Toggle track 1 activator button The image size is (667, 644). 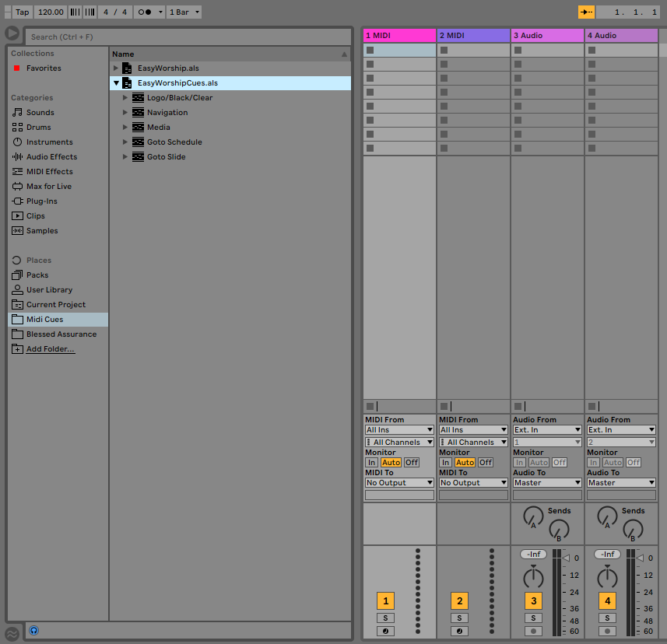[x=385, y=600]
